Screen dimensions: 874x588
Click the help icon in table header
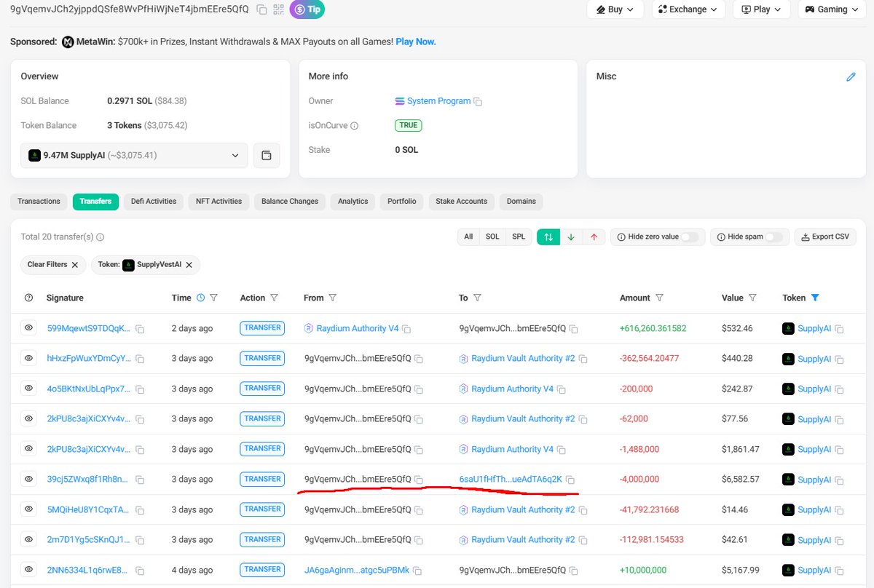pos(29,298)
